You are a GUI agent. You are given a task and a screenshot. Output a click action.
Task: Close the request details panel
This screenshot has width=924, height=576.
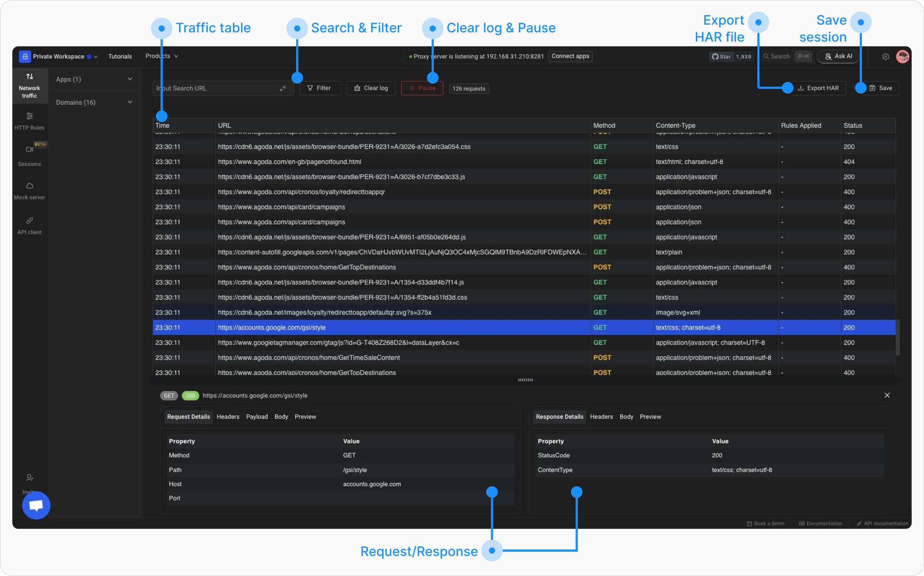887,395
